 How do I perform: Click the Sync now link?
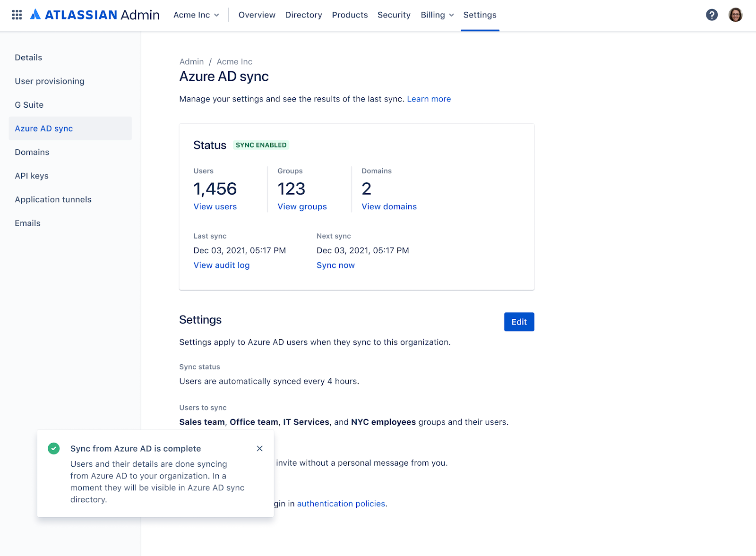335,265
